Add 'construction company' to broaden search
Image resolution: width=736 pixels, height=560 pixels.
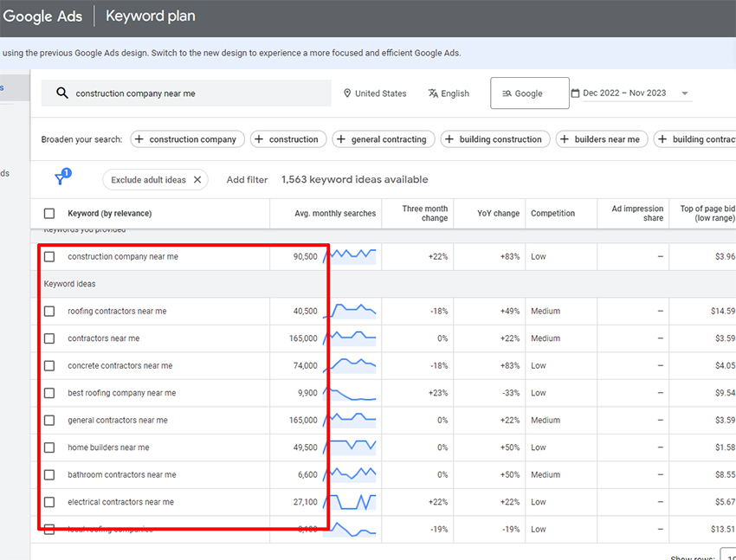(187, 139)
